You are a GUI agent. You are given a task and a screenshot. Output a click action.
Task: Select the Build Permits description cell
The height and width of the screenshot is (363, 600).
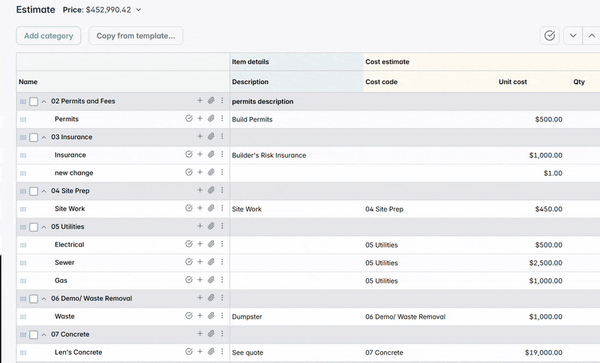[297, 119]
